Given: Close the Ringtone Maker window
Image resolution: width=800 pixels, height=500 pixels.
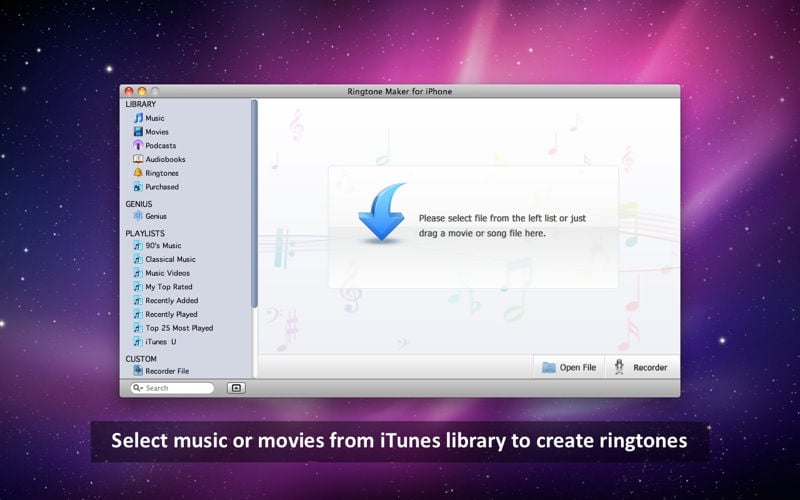Looking at the screenshot, I should point(129,91).
